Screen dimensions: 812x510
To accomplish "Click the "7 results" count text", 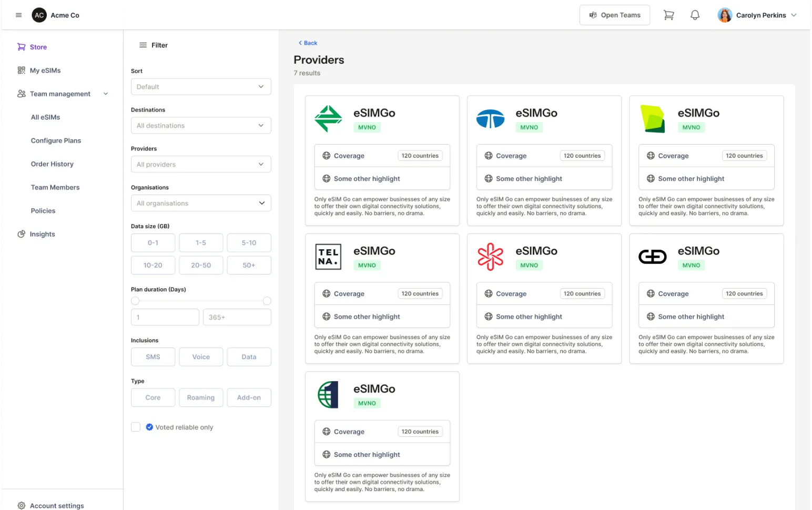I will (307, 73).
